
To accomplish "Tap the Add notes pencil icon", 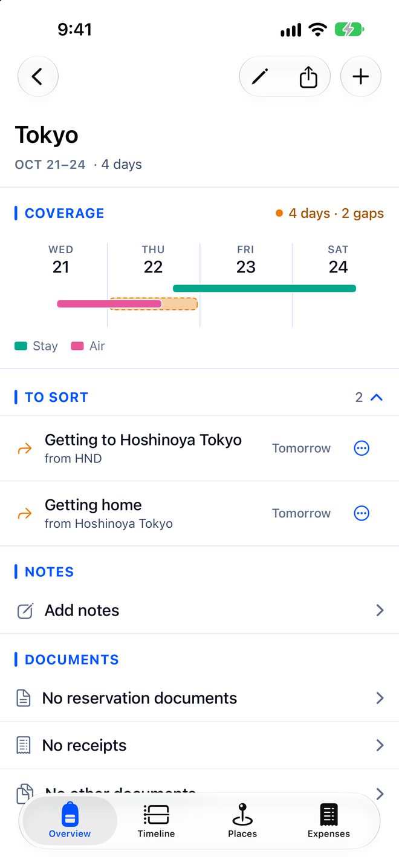I will point(25,610).
